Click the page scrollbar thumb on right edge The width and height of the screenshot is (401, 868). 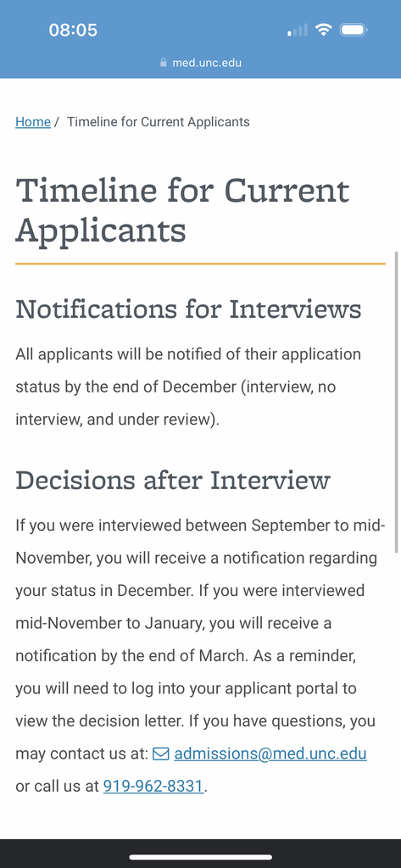tap(397, 402)
